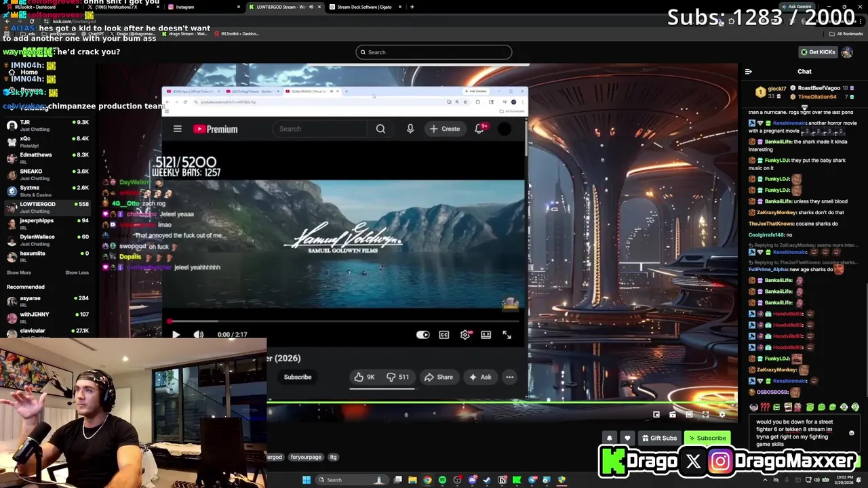Open the YouTube Ask button
Viewport: 868px width, 488px height.
click(479, 377)
